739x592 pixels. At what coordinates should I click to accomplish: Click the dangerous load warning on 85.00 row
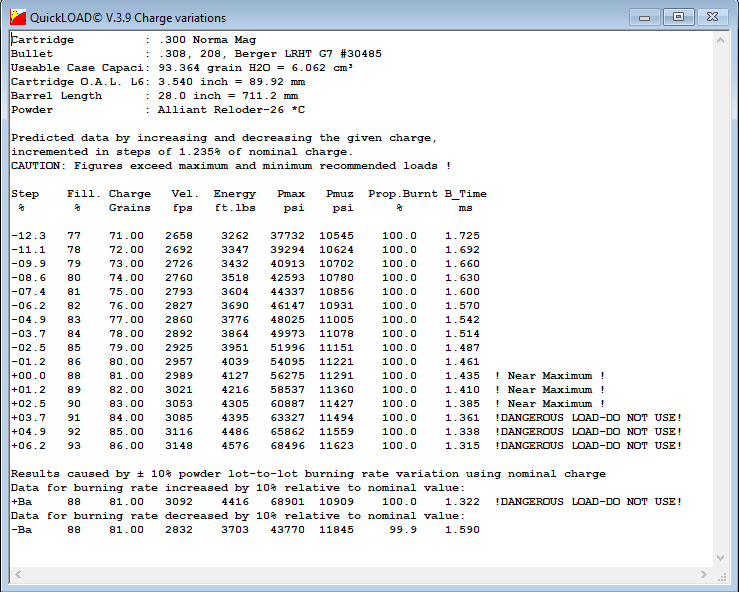[x=588, y=432]
